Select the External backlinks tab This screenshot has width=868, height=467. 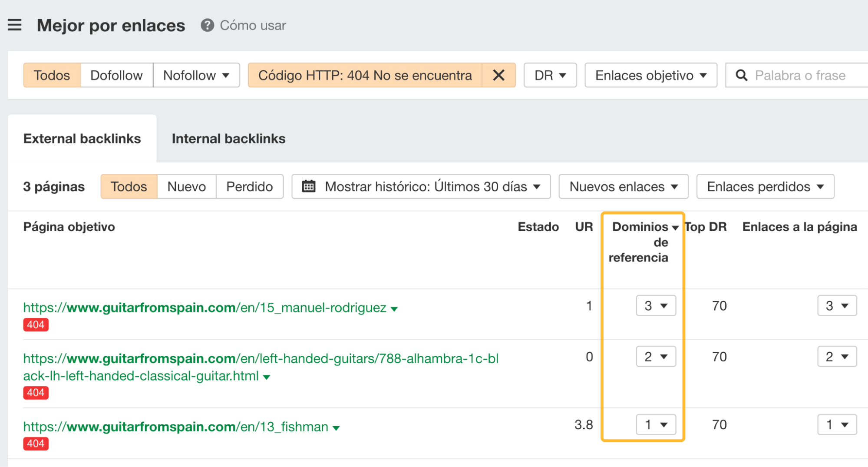tap(82, 138)
